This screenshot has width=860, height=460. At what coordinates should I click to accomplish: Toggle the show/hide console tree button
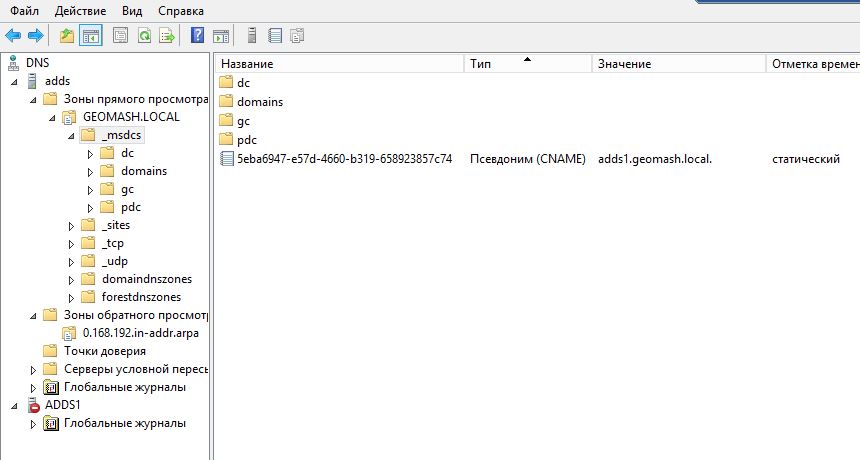tap(90, 36)
